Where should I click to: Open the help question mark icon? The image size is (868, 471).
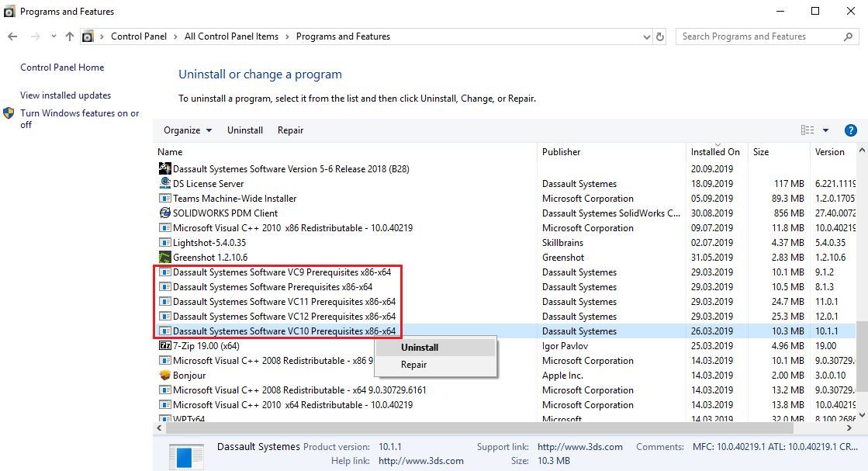coord(850,130)
